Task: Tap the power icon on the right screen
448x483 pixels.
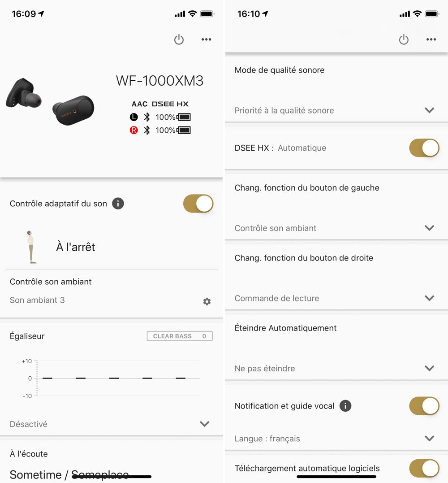Action: (404, 39)
